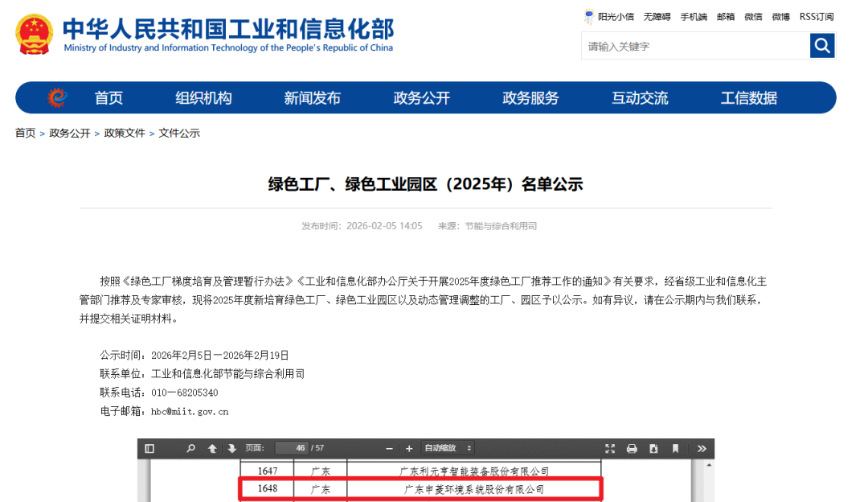Click 政策文件 in the breadcrumb
Viewport: 868px width, 502px height.
tap(125, 134)
